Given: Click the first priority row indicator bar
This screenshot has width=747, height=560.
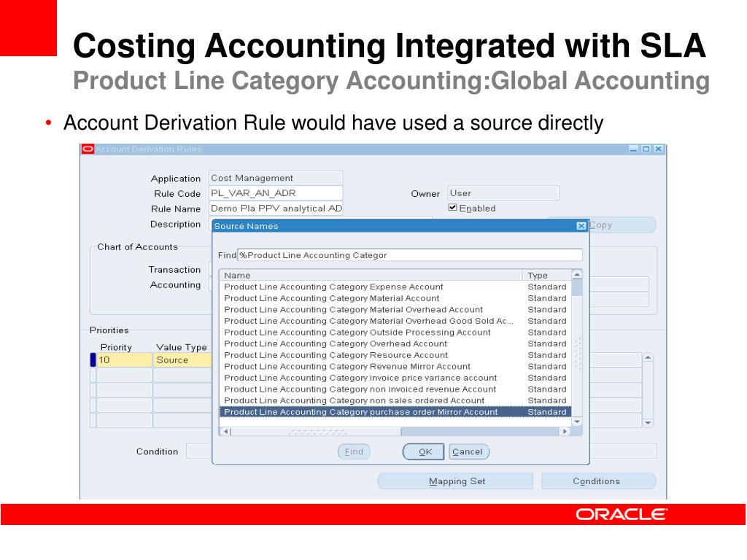Looking at the screenshot, I should [93, 360].
